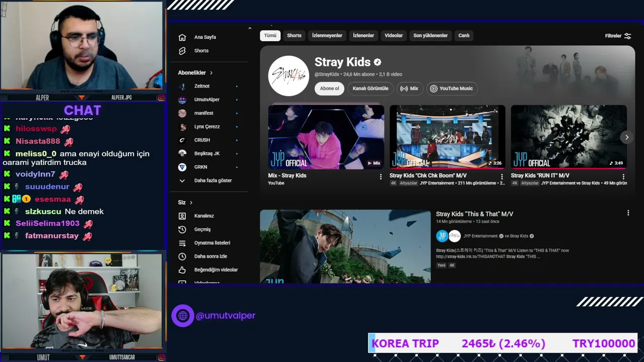Click the Kanalı Görüntüle button
Viewport: 644px width, 362px height.
[370, 88]
